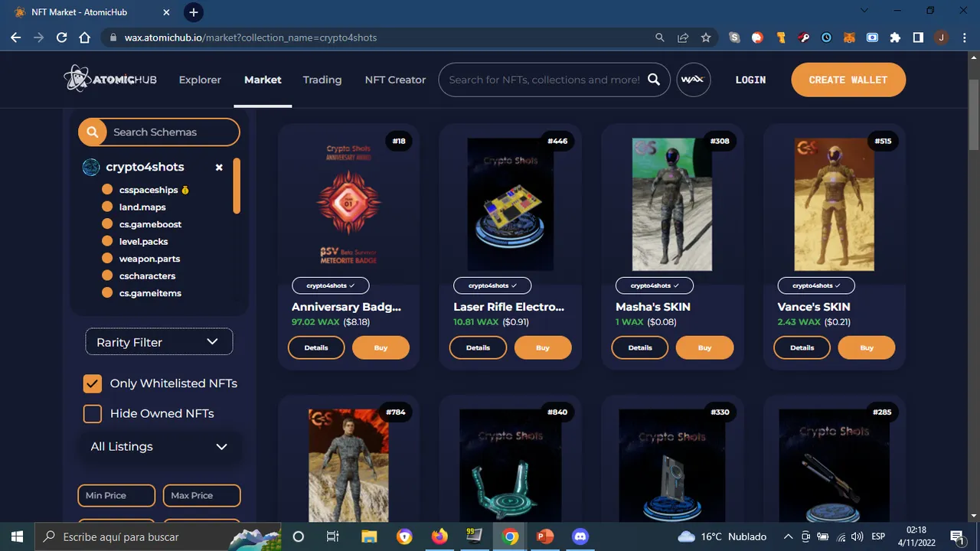Click crypto4shots tag on Masha's SKIN card
Screen dimensions: 980x551
(x=655, y=285)
